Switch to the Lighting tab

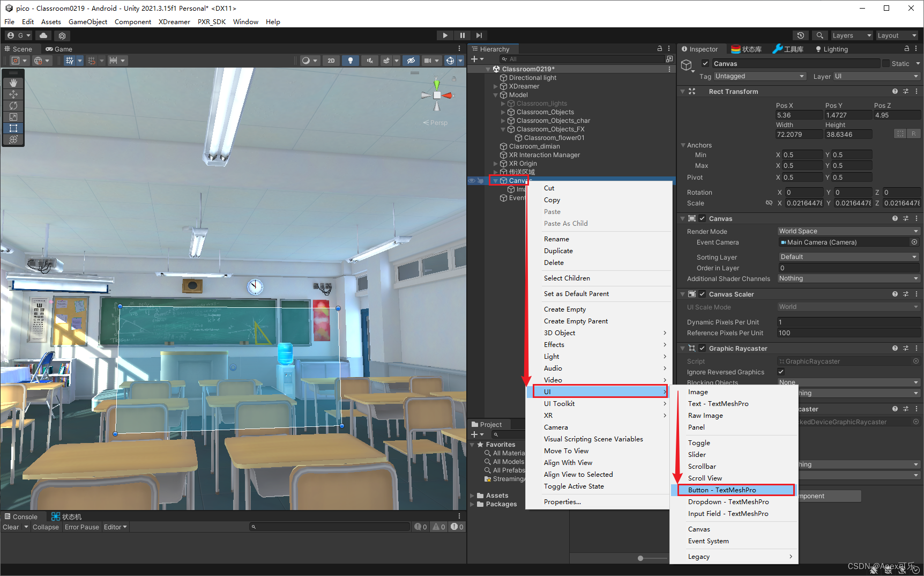pos(832,49)
